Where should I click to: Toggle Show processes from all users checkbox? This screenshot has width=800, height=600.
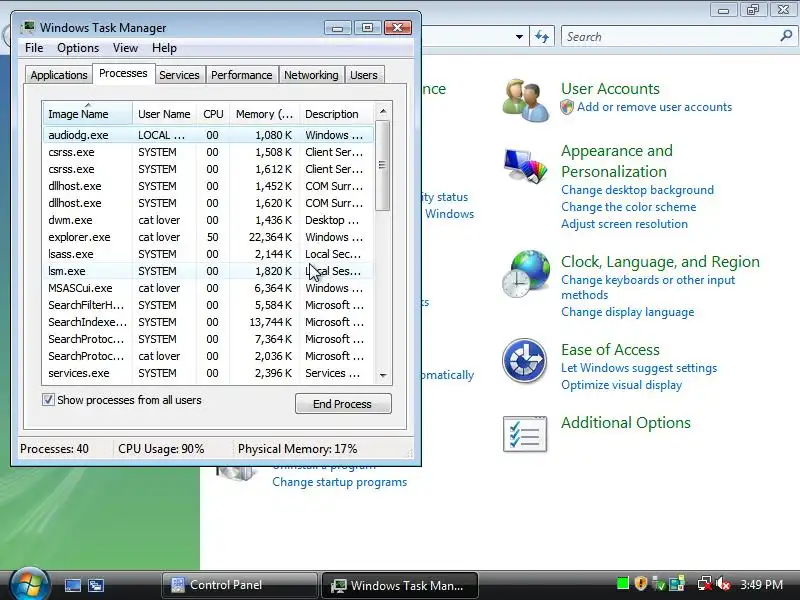pos(48,399)
